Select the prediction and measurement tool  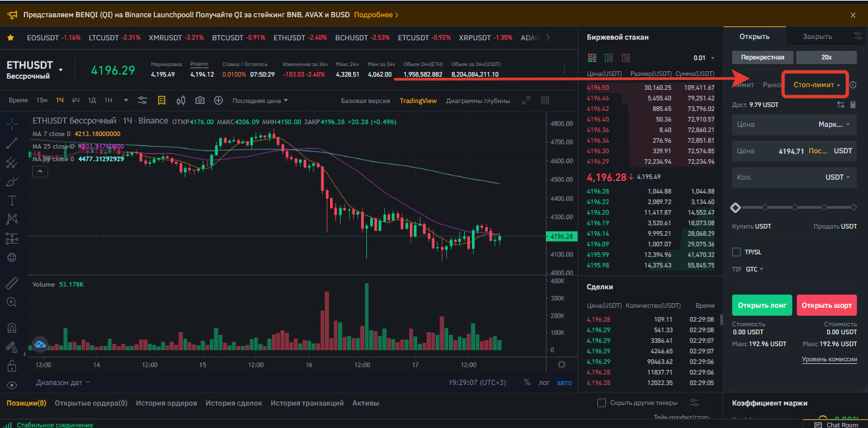12,238
